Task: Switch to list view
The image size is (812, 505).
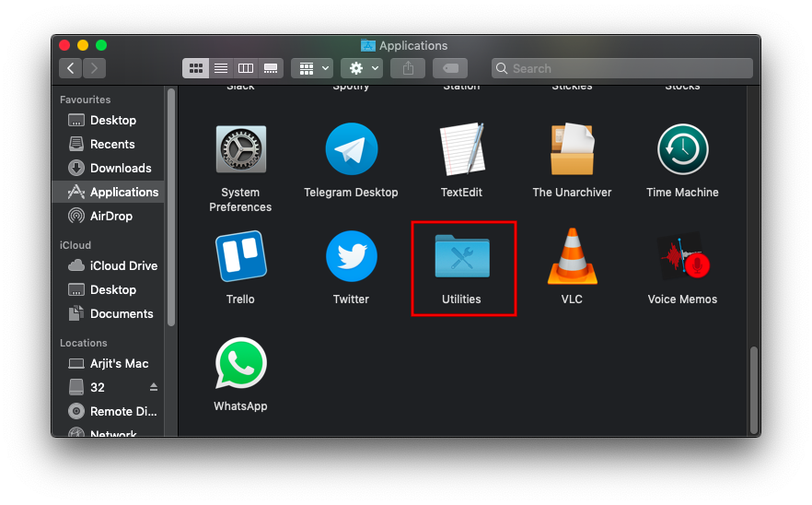Action: tap(221, 68)
